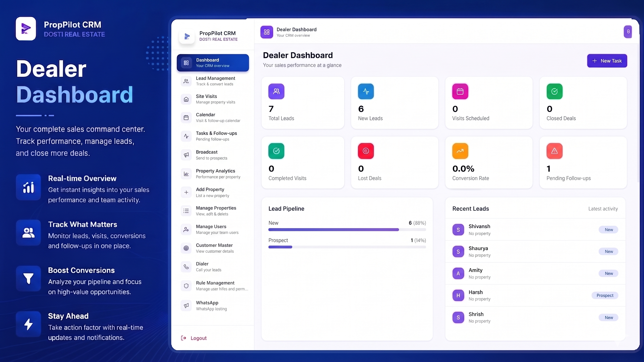Click the WhatsApp megaphone icon in sidebar
This screenshot has height=362, width=644.
tap(186, 305)
